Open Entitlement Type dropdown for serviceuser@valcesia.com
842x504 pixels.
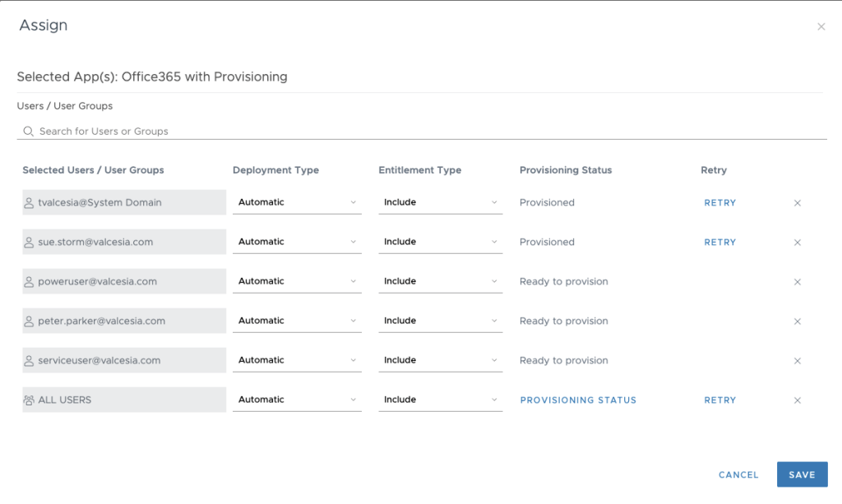click(440, 360)
